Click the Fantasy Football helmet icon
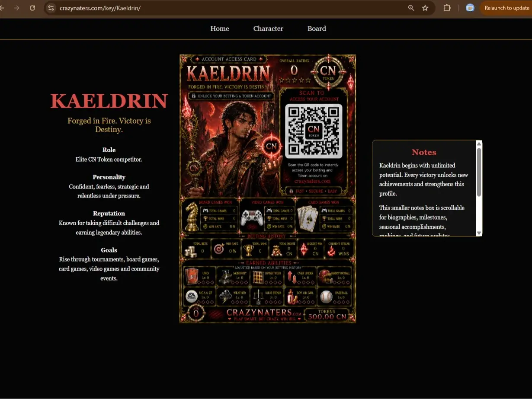 coord(326,276)
